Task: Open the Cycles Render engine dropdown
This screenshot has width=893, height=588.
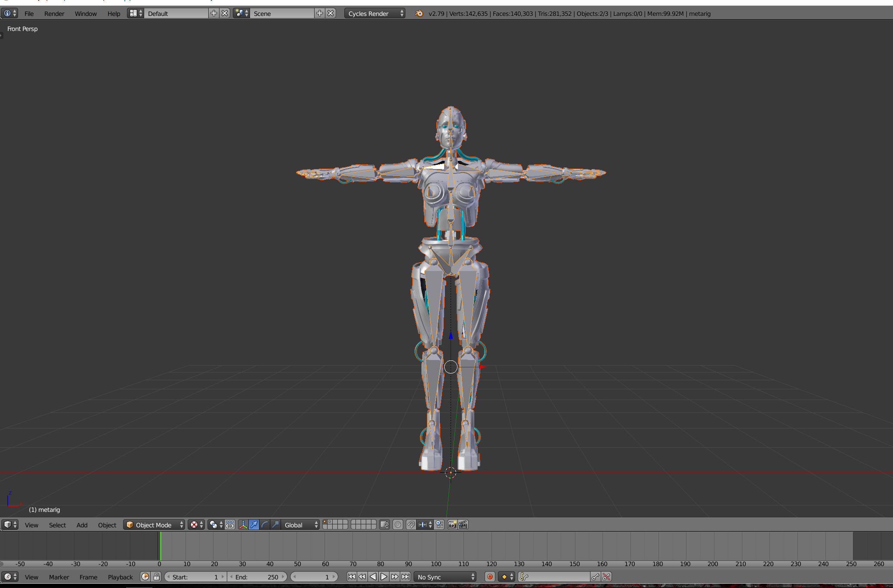Action: (x=374, y=13)
